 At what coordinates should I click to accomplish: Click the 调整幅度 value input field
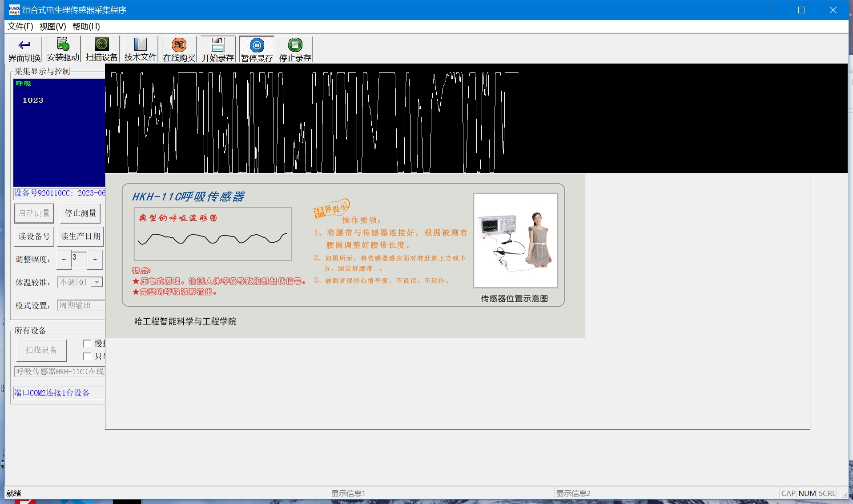[x=79, y=259]
